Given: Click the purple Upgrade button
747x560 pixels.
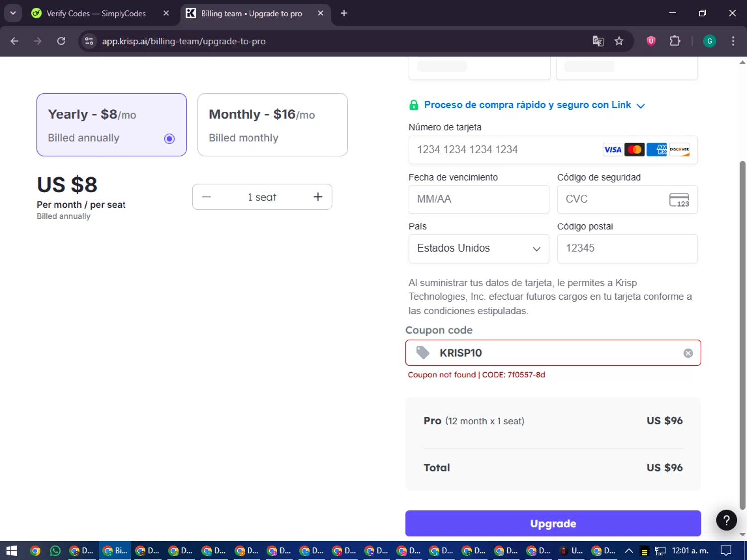Looking at the screenshot, I should click(x=553, y=523).
